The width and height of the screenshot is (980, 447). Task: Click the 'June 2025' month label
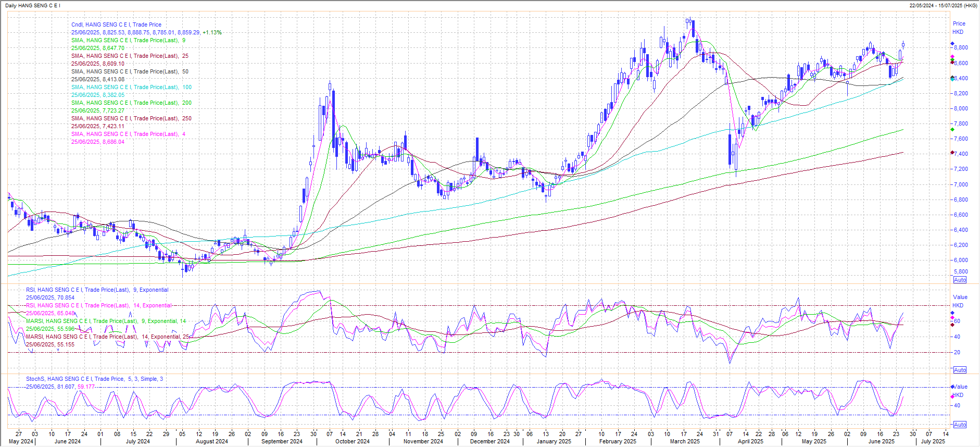[x=881, y=441]
